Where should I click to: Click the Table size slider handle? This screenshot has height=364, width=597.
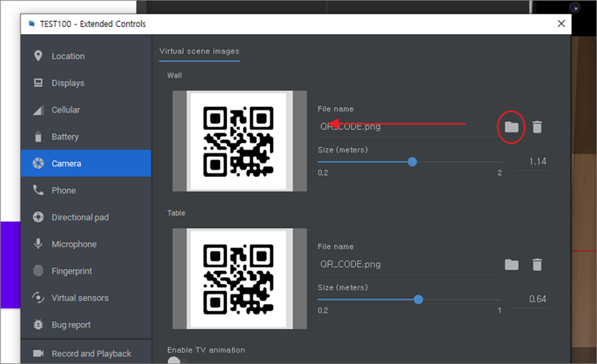click(x=418, y=300)
